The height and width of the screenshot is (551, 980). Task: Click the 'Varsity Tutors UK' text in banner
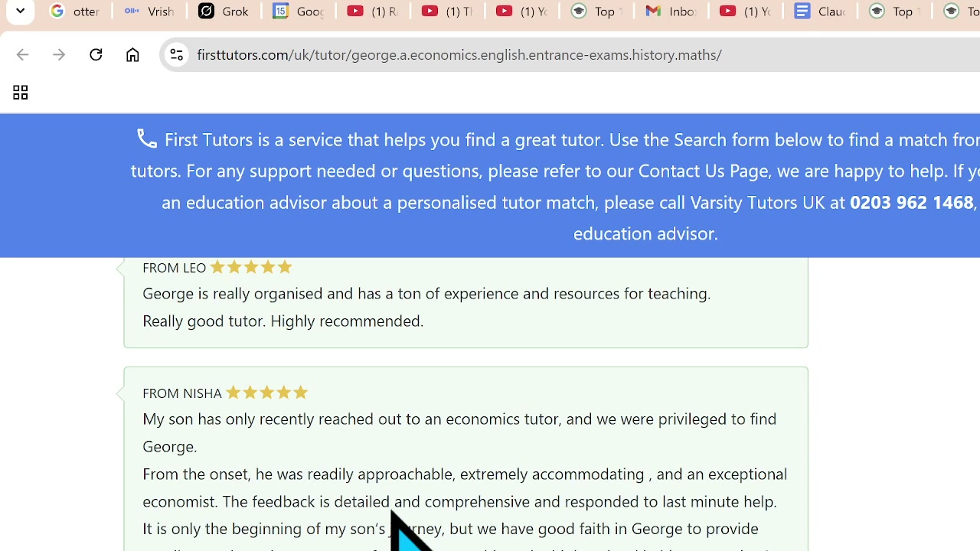(x=757, y=202)
